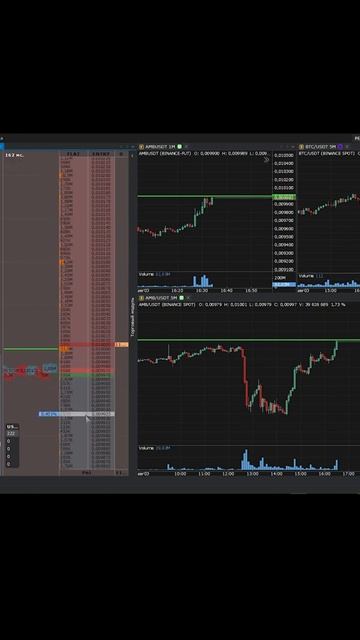
Task: Click the 162 мс latency indicator
Action: point(14,155)
